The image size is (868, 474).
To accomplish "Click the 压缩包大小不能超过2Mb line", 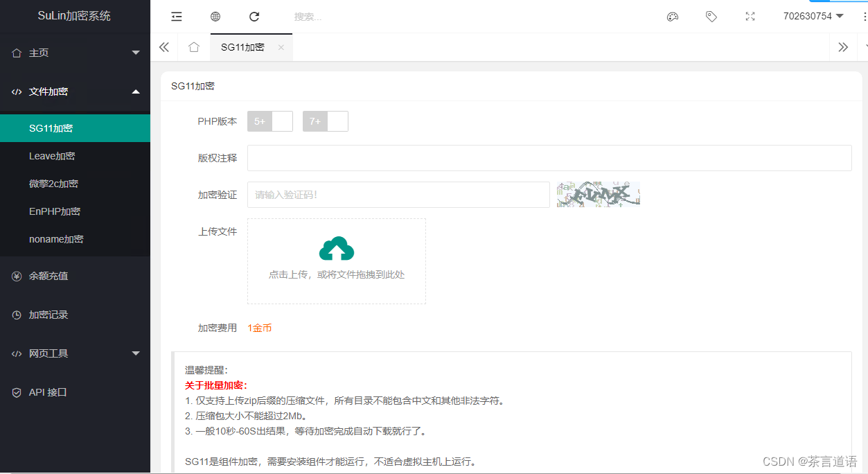I will pos(246,416).
